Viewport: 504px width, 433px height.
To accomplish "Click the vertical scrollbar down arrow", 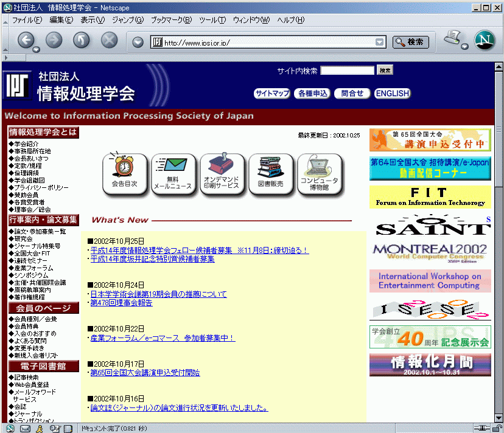I will 499,418.
